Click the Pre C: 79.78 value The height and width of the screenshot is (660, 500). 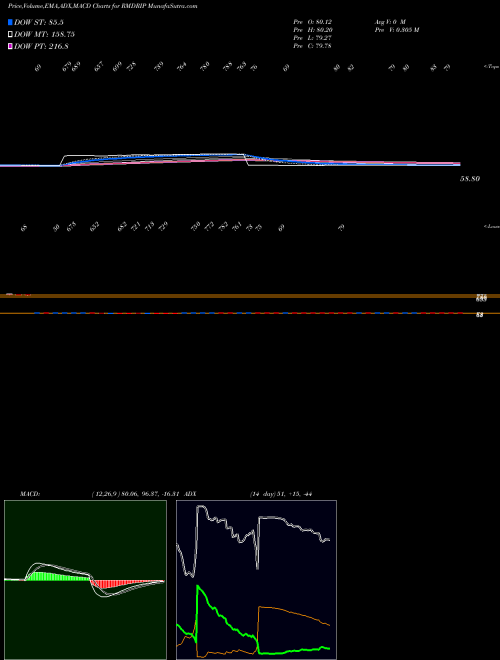click(x=313, y=46)
